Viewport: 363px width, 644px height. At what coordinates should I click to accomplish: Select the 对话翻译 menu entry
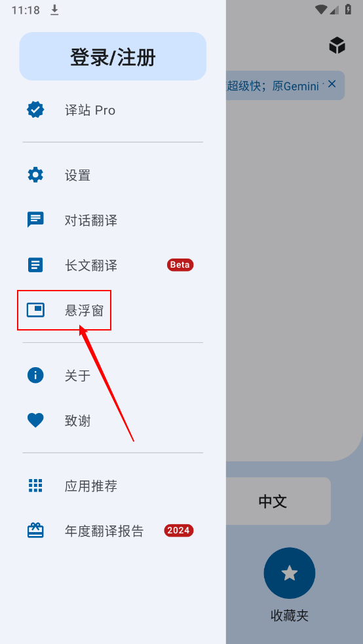click(x=113, y=221)
